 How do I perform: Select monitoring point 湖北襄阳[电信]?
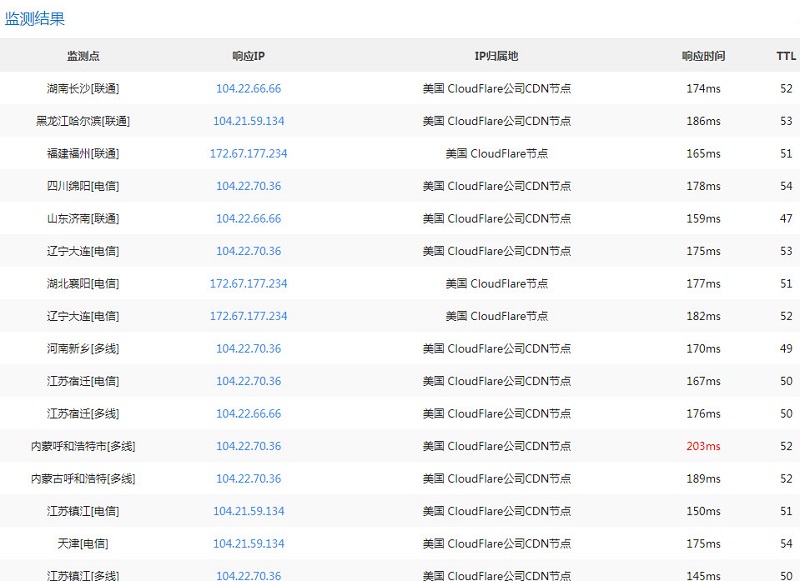pos(83,284)
